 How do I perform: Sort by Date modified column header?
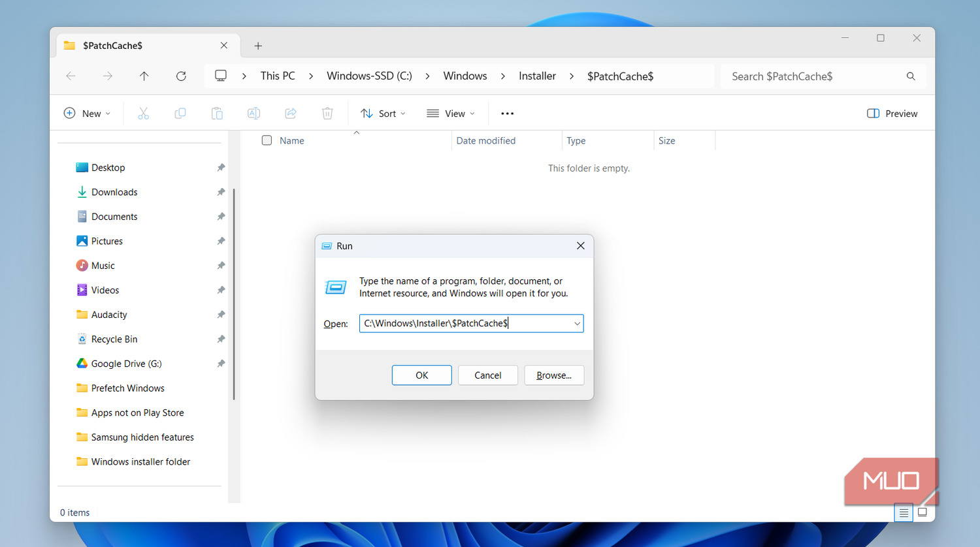(486, 140)
